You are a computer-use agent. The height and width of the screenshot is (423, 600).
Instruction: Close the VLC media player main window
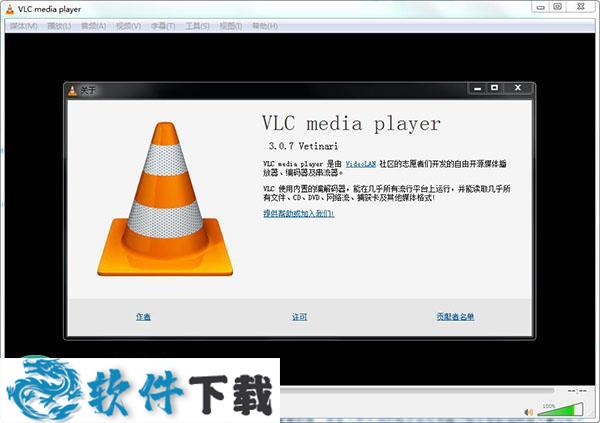(x=580, y=7)
